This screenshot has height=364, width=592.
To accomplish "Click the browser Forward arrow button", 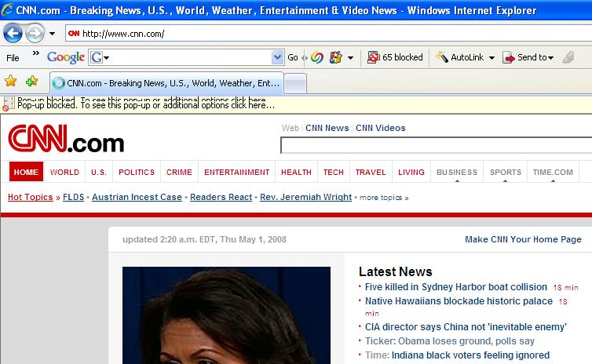I will tap(35, 34).
